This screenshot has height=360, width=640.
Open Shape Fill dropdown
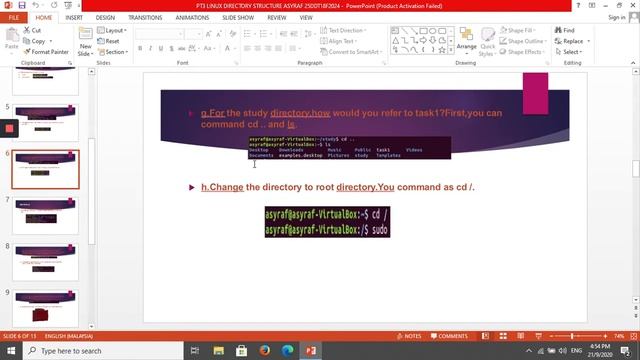point(518,31)
